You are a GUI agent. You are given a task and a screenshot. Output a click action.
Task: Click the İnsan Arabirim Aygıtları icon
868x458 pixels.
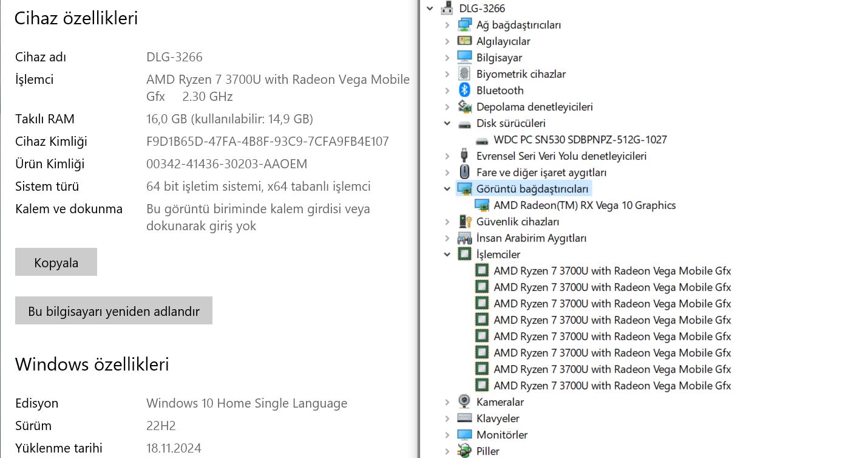[x=464, y=238]
